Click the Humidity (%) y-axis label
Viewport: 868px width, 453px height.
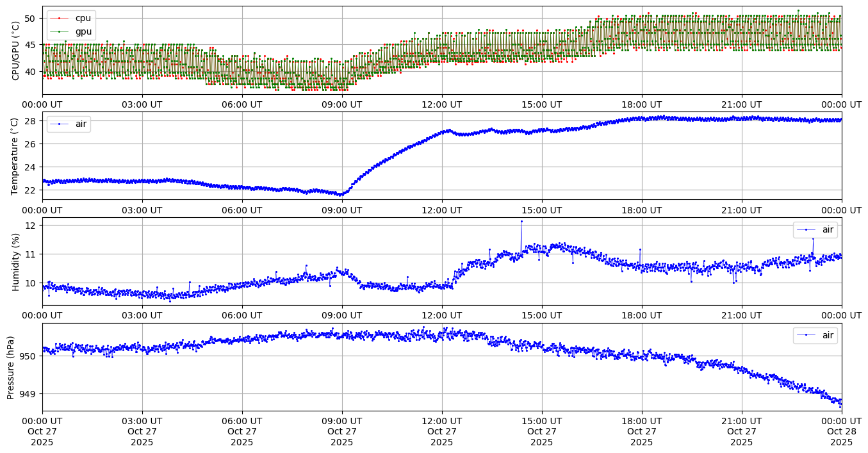16,261
